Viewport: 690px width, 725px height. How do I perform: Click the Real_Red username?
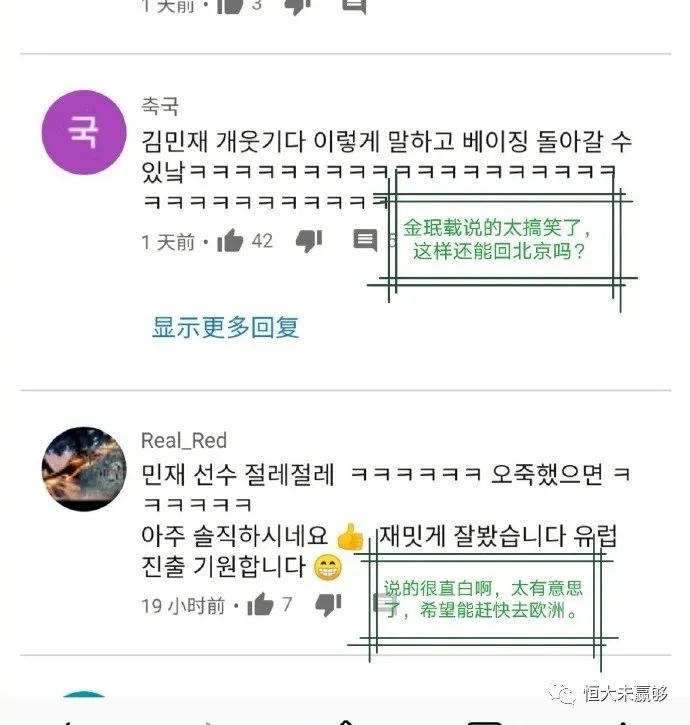point(184,441)
